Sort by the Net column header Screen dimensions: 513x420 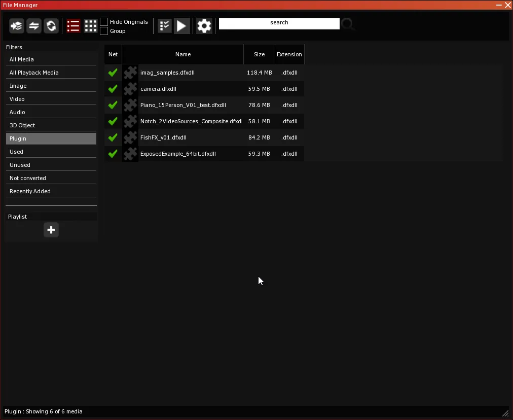tap(113, 54)
